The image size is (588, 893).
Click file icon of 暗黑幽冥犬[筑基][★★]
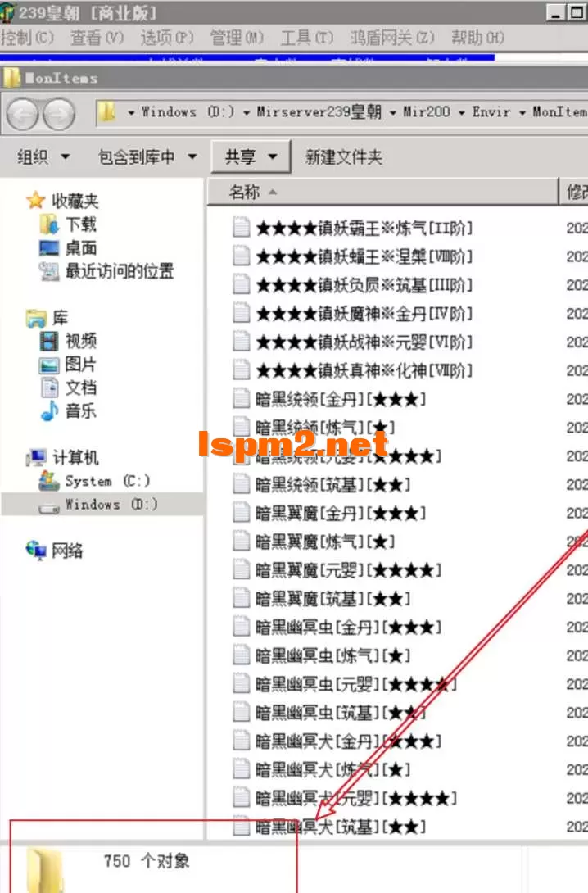[x=242, y=826]
